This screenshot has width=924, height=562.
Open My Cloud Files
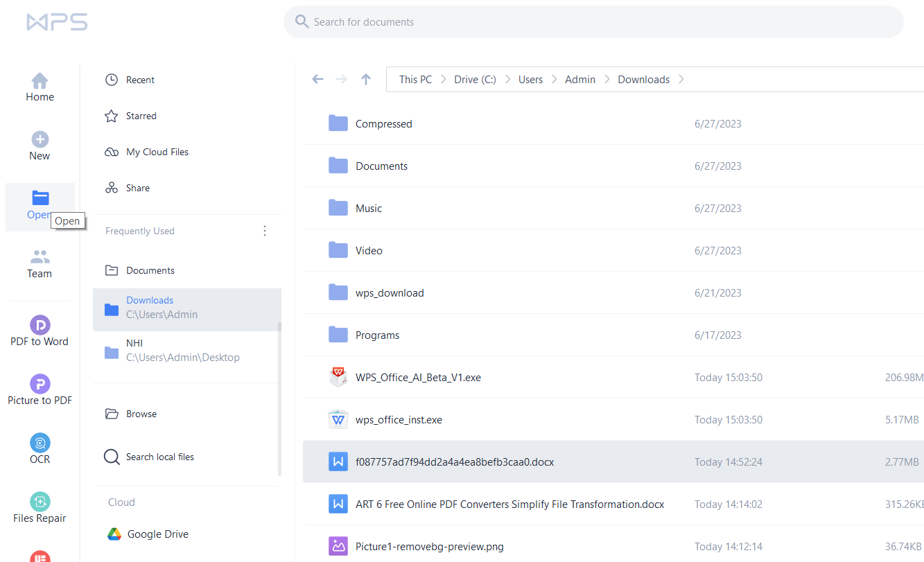click(157, 152)
